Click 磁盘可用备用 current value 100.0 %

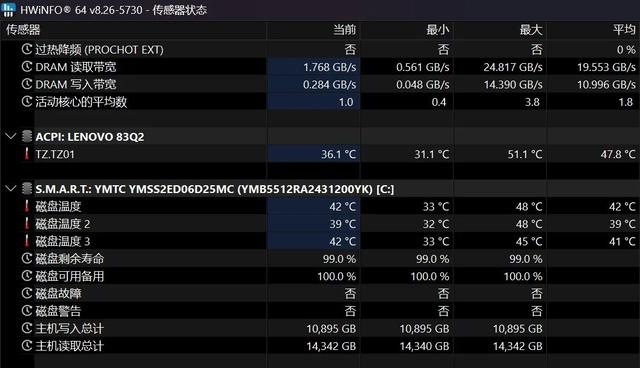pos(337,276)
